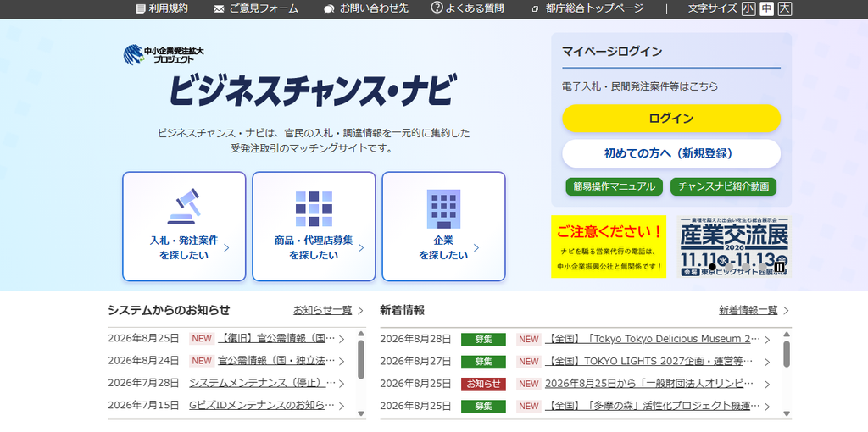Viewport: 868px width, 432px height.
Task: Click the question mark icon beside よくある質問
Action: 437,8
